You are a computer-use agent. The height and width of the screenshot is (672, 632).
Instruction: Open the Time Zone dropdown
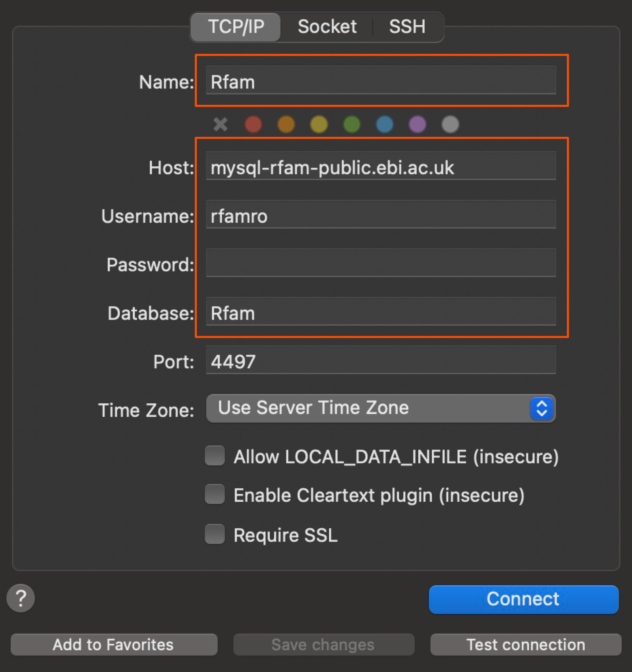tap(381, 408)
